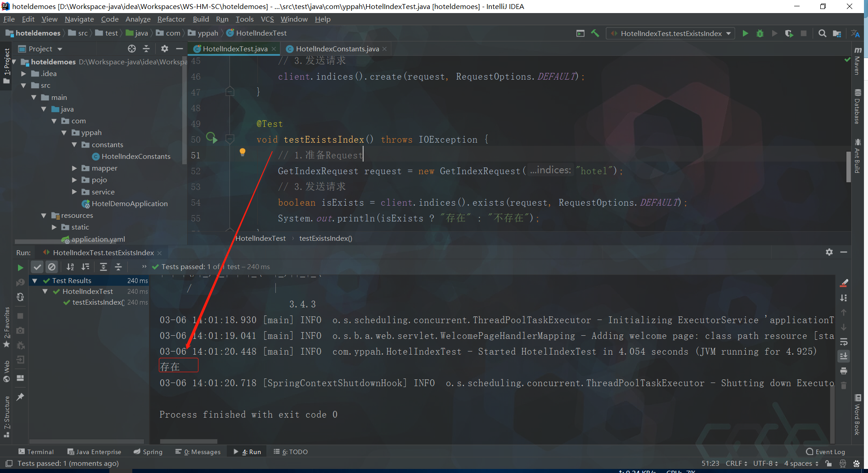Open the VCS menu
The height and width of the screenshot is (473, 868).
coord(267,19)
